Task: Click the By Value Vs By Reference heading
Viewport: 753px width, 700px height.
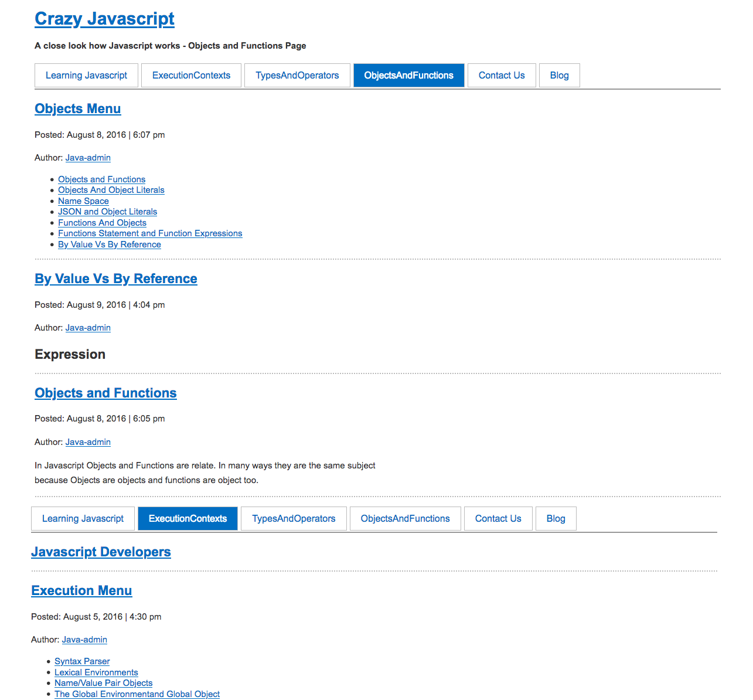Action: tap(115, 279)
